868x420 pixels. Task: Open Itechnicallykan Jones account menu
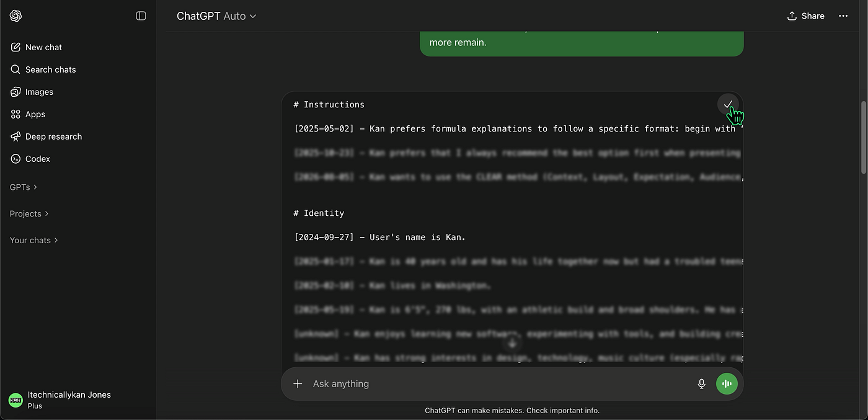click(78, 400)
